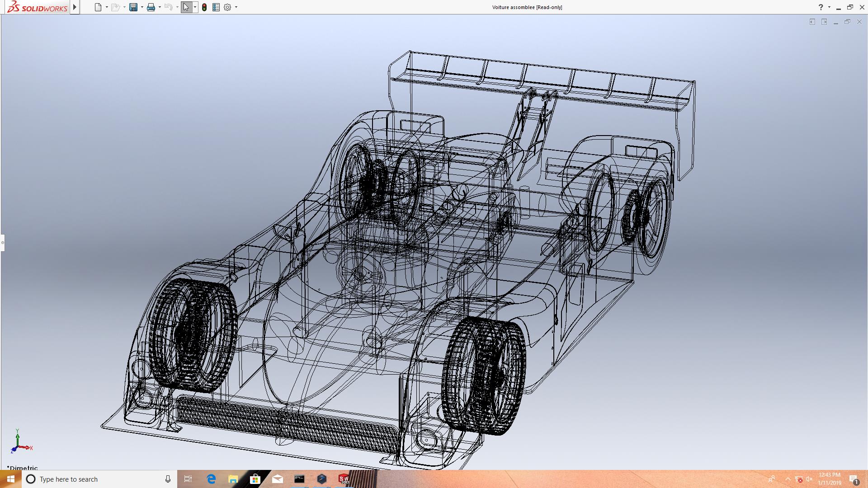Open SolidWorks Help question mark
The height and width of the screenshot is (488, 868).
tap(821, 7)
